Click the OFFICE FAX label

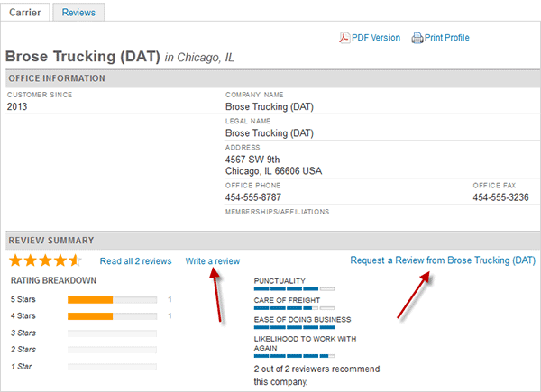(x=494, y=186)
